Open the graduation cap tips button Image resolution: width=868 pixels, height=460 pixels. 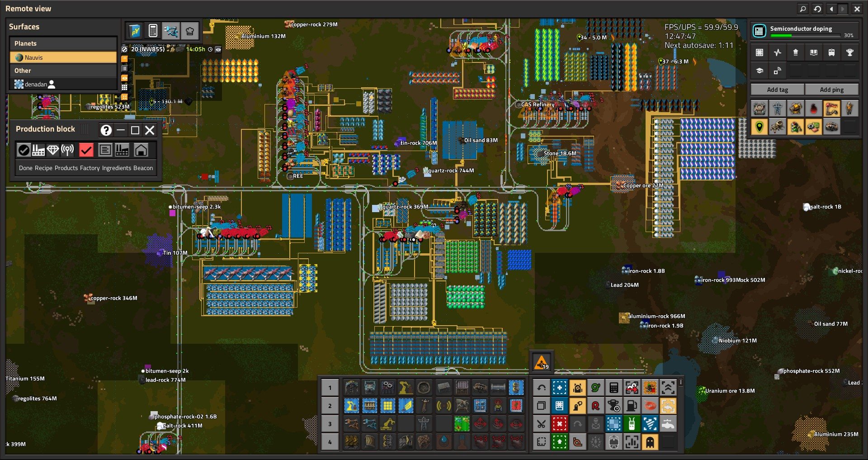(x=759, y=71)
